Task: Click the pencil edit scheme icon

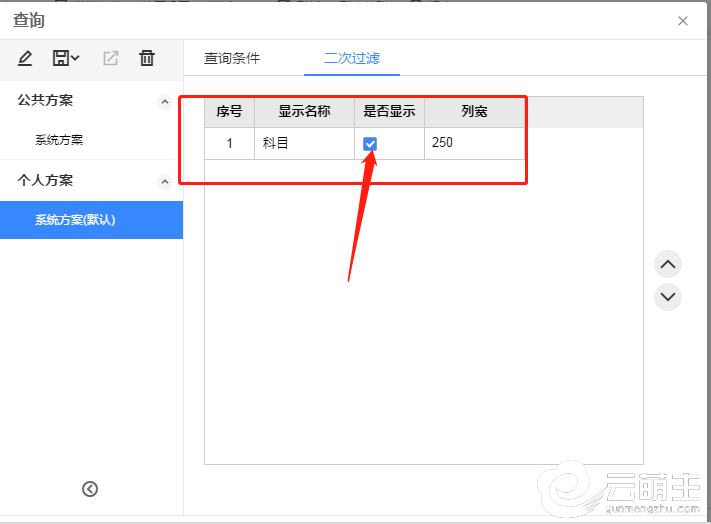Action: pyautogui.click(x=25, y=58)
